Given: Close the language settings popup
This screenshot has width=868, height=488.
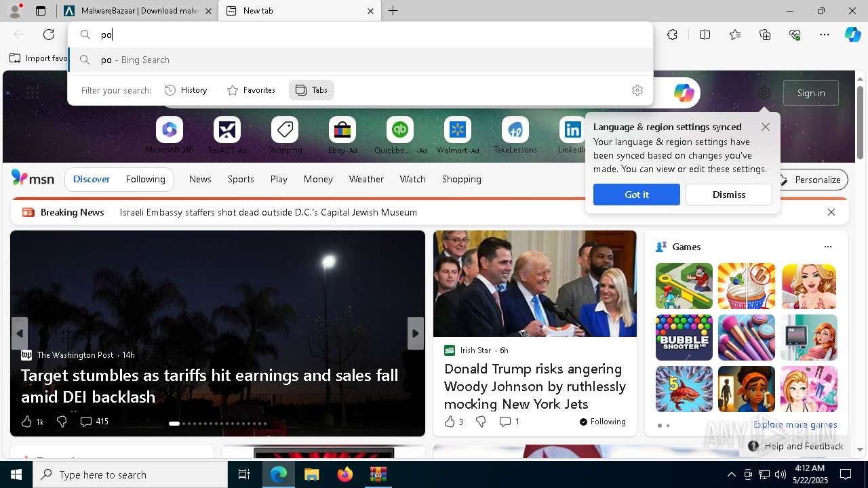Looking at the screenshot, I should 766,127.
